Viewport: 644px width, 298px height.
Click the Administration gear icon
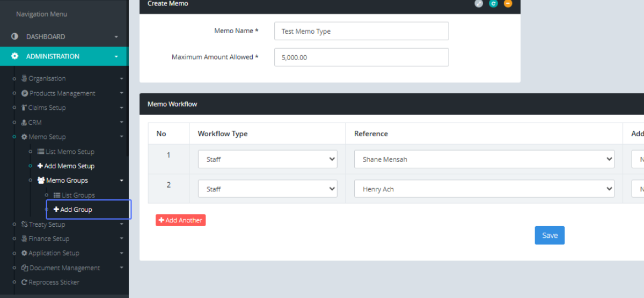15,56
